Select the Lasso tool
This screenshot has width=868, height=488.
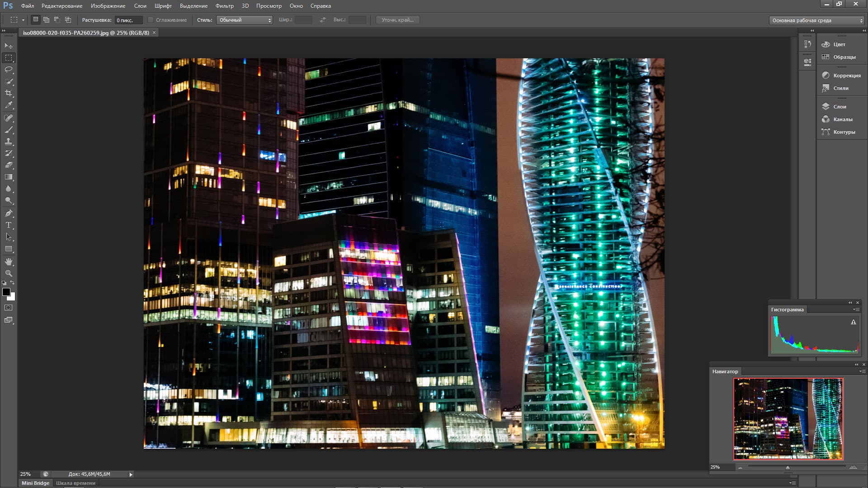[x=9, y=70]
